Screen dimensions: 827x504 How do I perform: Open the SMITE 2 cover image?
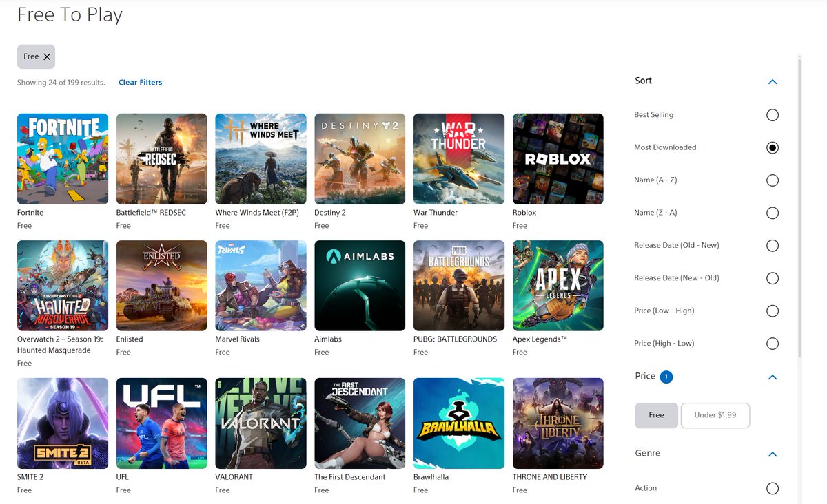(63, 423)
